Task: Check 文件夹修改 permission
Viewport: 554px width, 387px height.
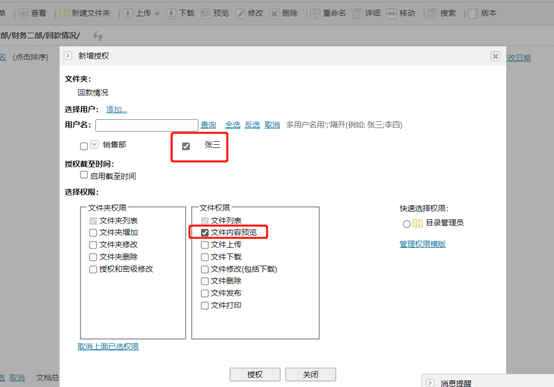Action: tap(93, 245)
